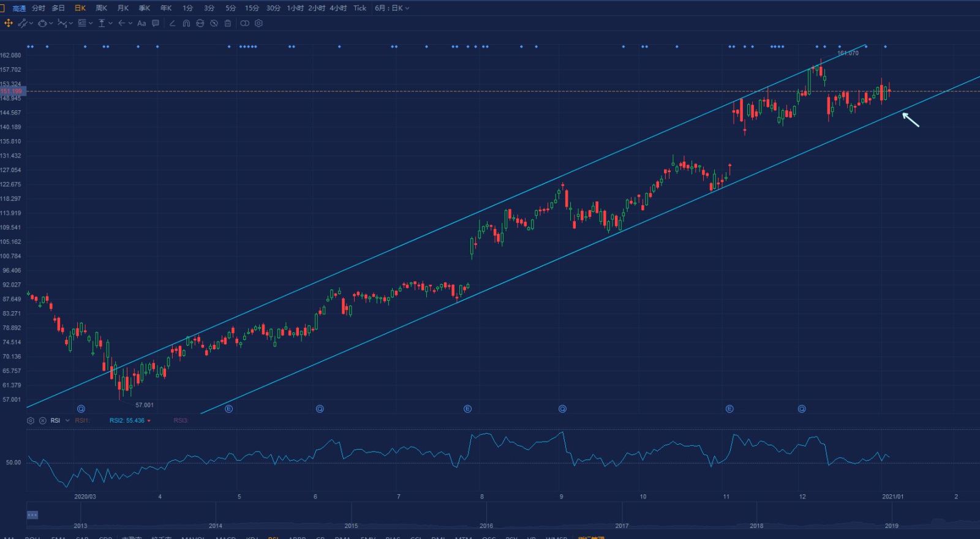
Task: Select the wave pattern drawing tool
Action: [x=62, y=23]
